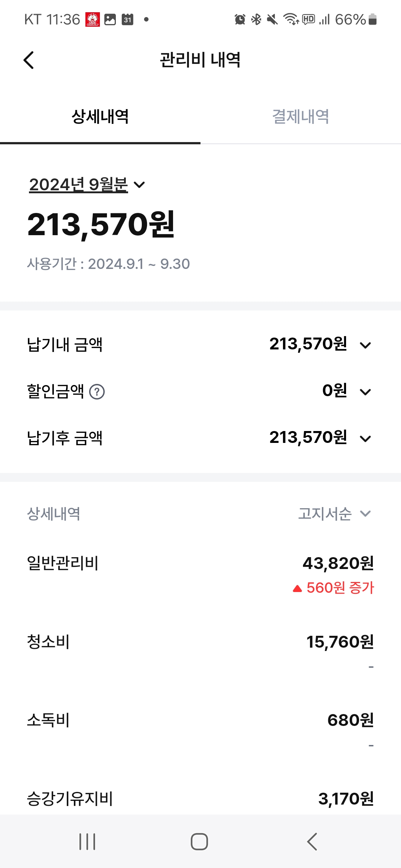Screen dimensions: 401x868
Task: Open the 2024년 9월분 month selector
Action: [x=87, y=185]
